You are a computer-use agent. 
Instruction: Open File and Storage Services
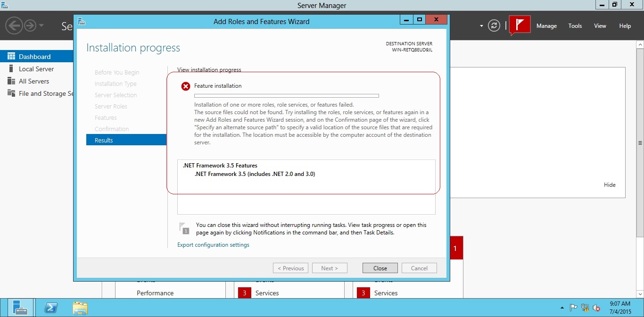click(38, 93)
